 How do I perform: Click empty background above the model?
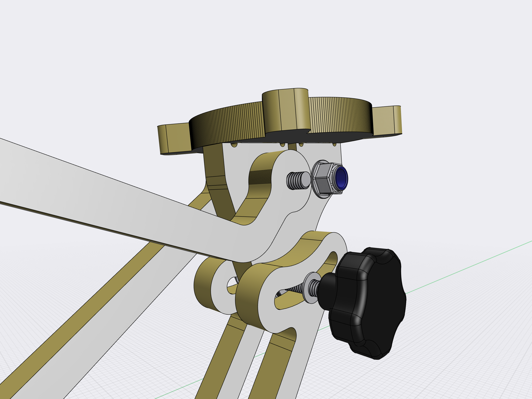click(x=265, y=36)
